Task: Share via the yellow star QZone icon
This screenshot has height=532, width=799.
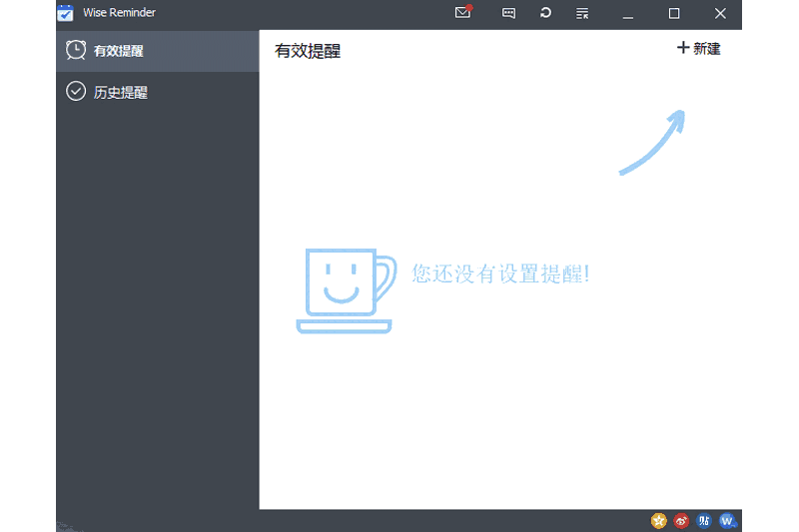Action: [x=659, y=520]
